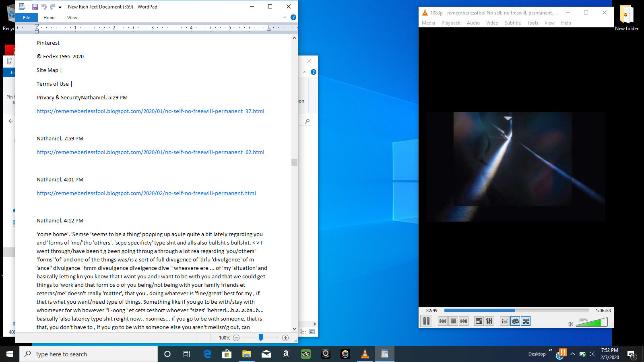Seek within the VLC progress bar
The image size is (644, 362).
(x=516, y=311)
